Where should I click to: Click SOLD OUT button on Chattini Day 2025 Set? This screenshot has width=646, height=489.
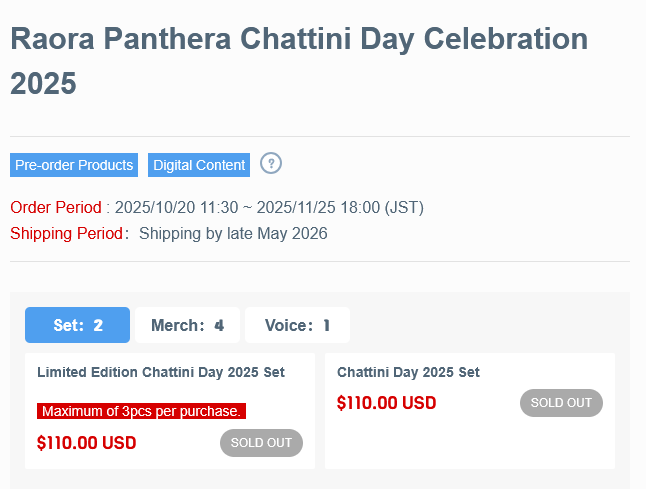tap(561, 403)
